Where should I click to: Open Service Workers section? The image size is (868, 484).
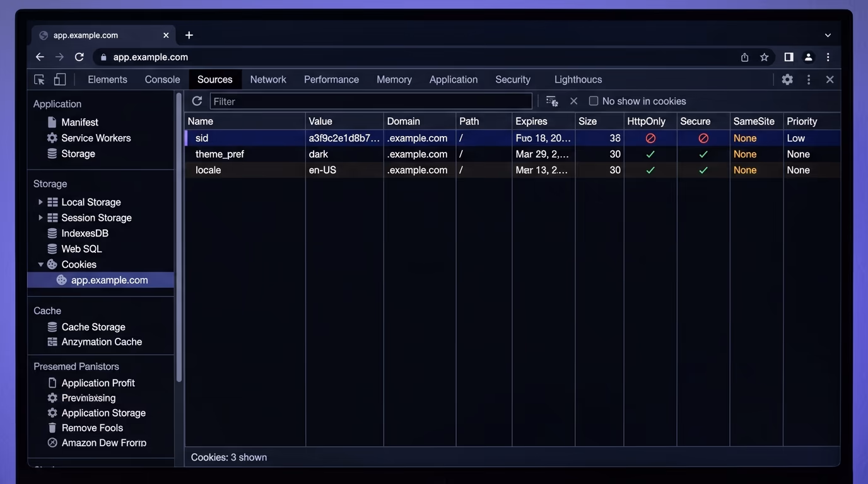(x=96, y=138)
